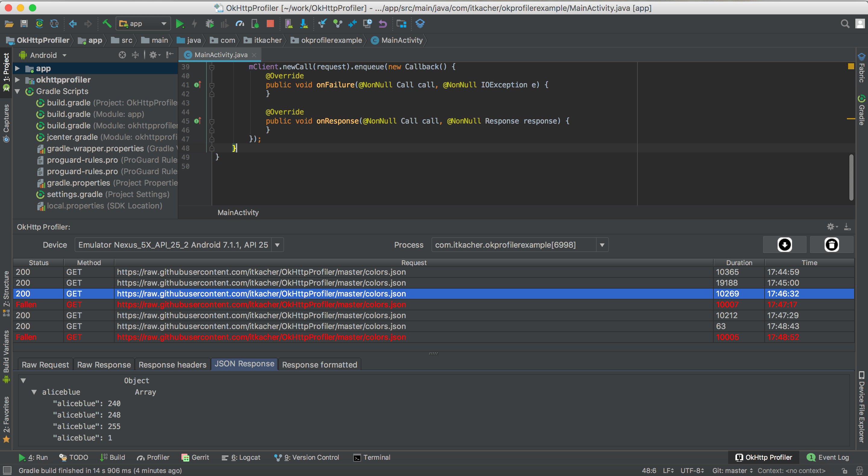
Task: Click the scroll-from-source target icon
Action: tap(122, 55)
